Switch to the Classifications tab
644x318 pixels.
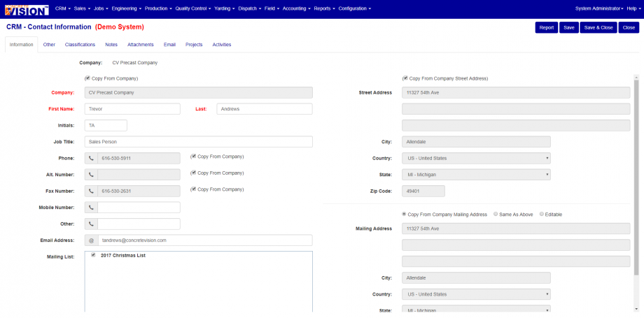[80, 44]
